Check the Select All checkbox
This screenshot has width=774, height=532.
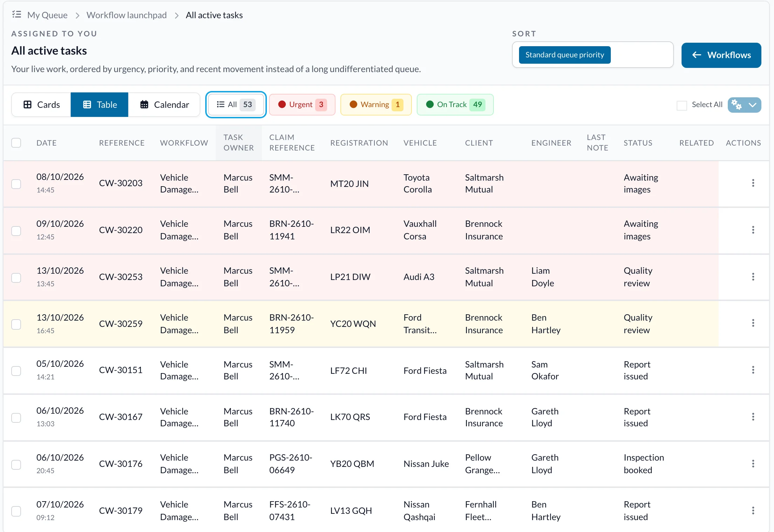coord(682,105)
